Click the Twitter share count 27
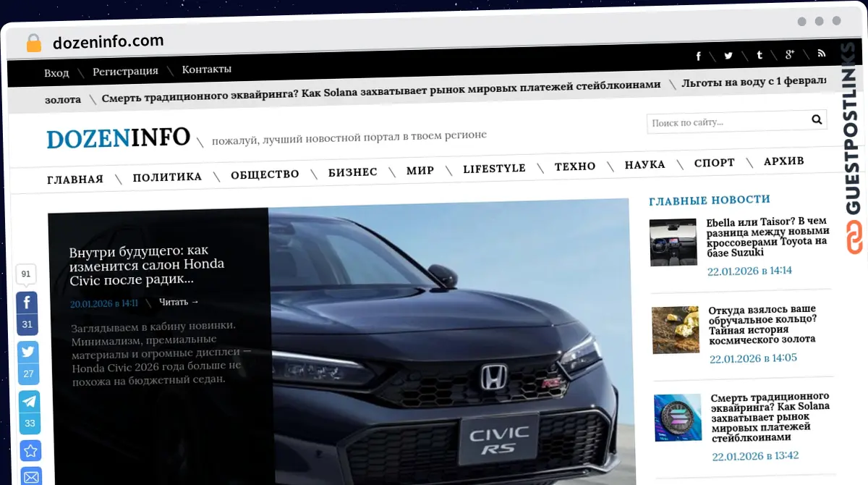868x485 pixels. click(x=27, y=374)
